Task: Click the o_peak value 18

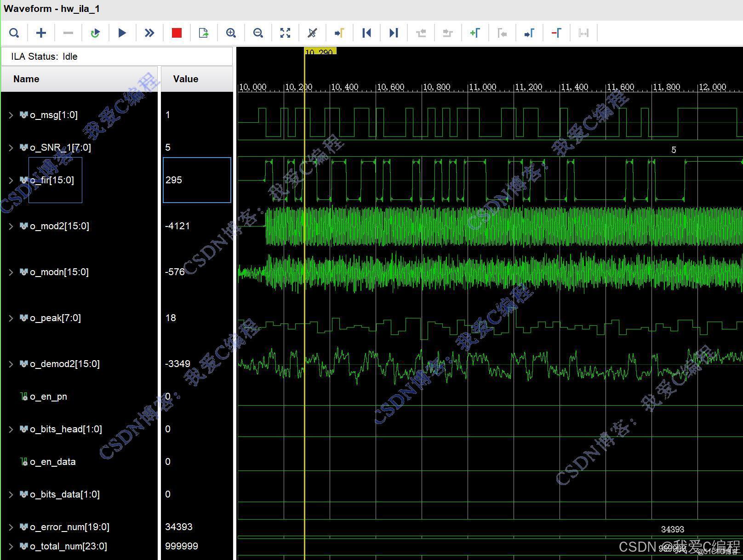Action: tap(171, 318)
